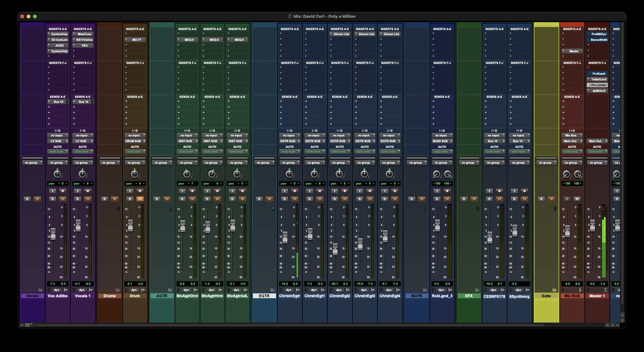Open MEQ-5 insert on StvAgtrDrct
This screenshot has width=644, height=352.
pyautogui.click(x=187, y=40)
